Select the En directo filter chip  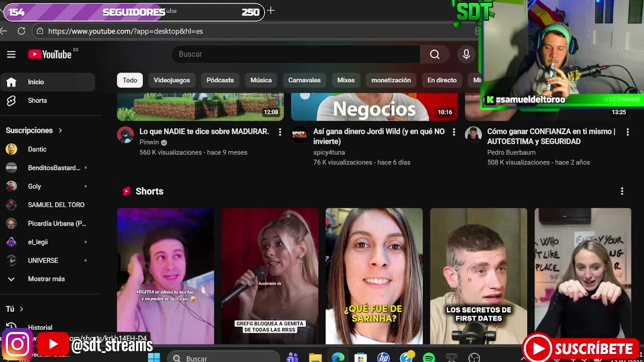click(442, 80)
